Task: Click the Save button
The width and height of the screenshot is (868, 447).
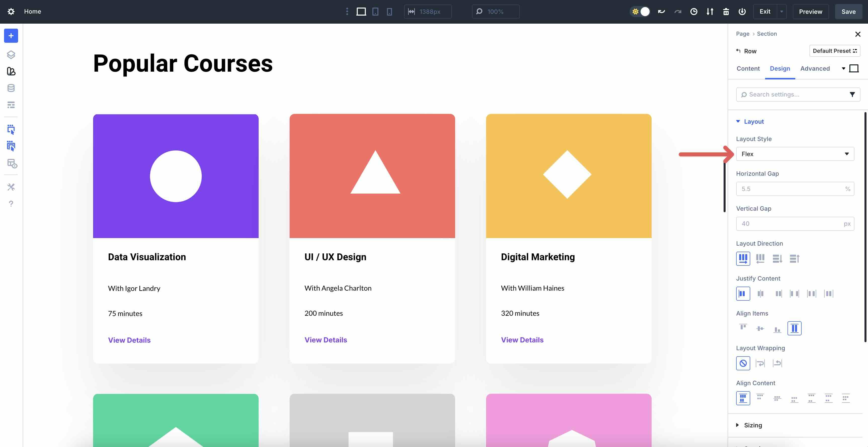Action: (x=848, y=12)
